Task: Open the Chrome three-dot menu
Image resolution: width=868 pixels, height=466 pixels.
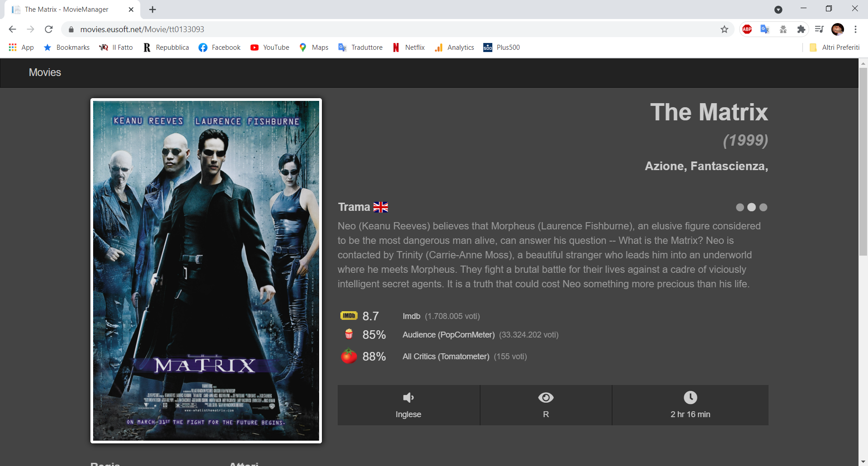Action: point(855,29)
